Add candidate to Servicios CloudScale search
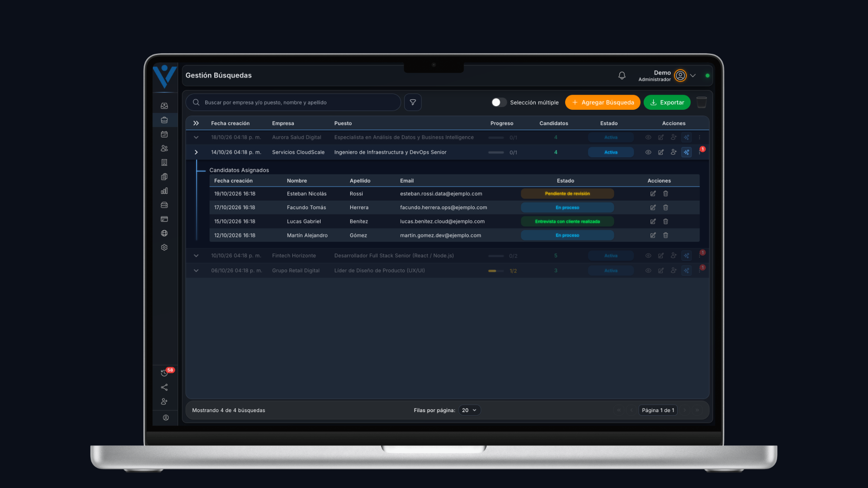 (674, 152)
